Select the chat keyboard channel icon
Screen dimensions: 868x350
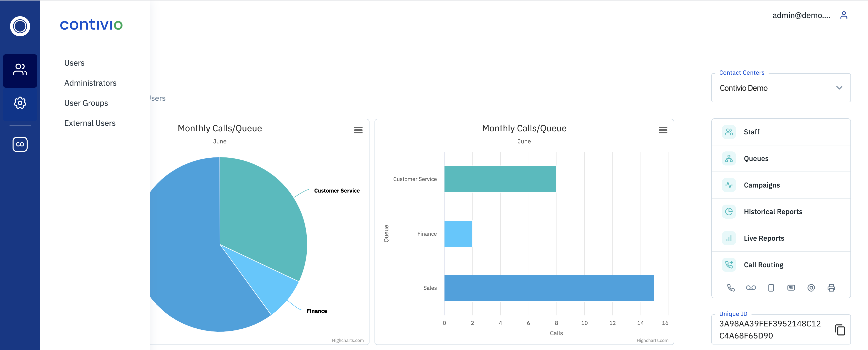(x=791, y=288)
